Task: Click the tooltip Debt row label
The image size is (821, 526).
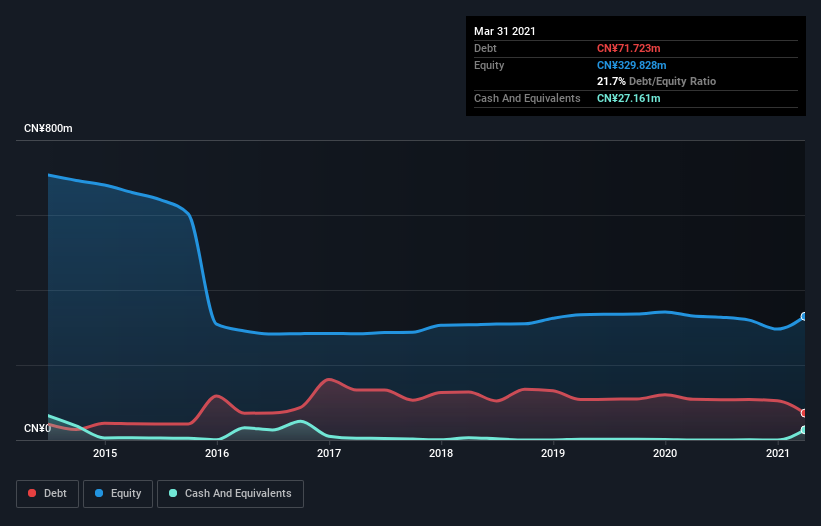Action: tap(485, 48)
